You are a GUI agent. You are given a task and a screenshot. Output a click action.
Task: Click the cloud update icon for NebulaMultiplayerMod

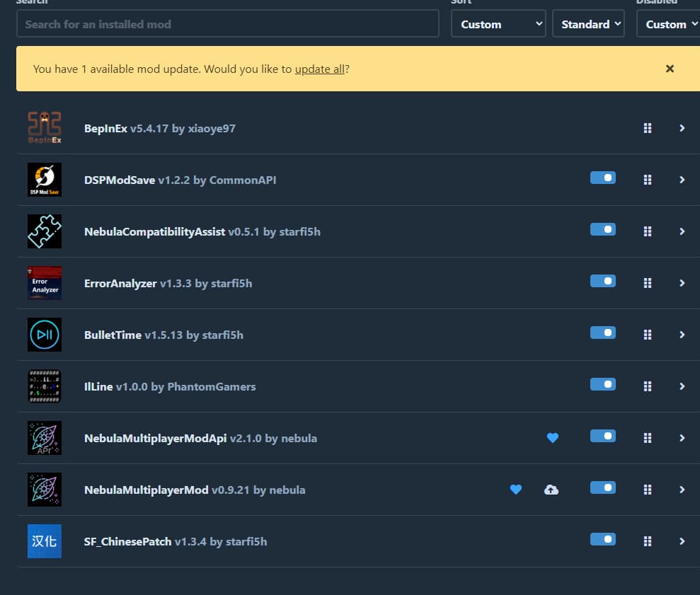[551, 490]
